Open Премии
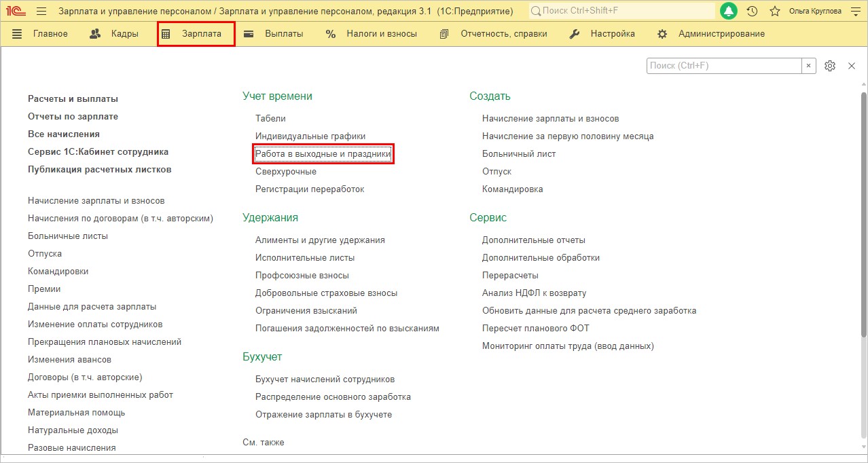The image size is (868, 463). (44, 289)
